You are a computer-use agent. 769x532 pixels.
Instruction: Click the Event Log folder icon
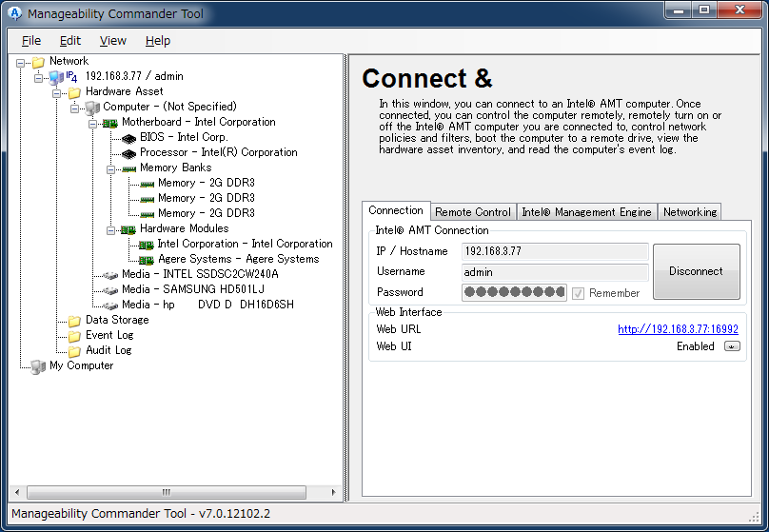pyautogui.click(x=74, y=335)
